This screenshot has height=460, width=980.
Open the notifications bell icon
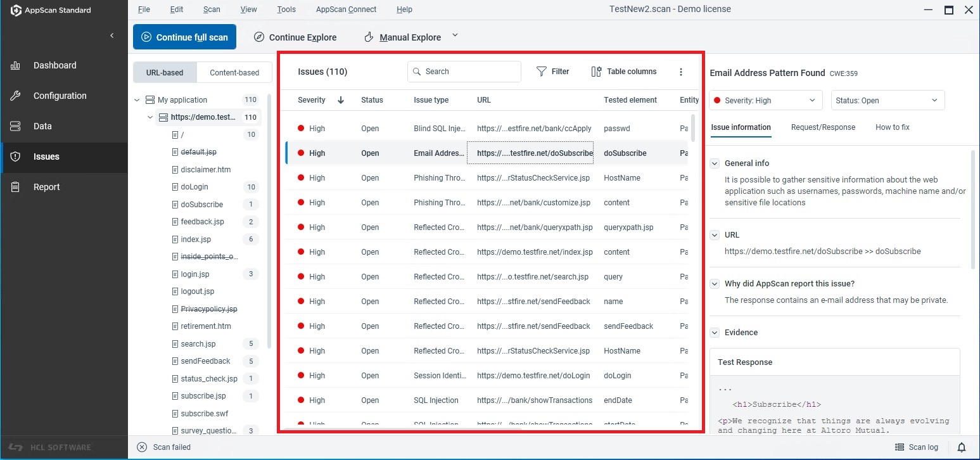[962, 447]
